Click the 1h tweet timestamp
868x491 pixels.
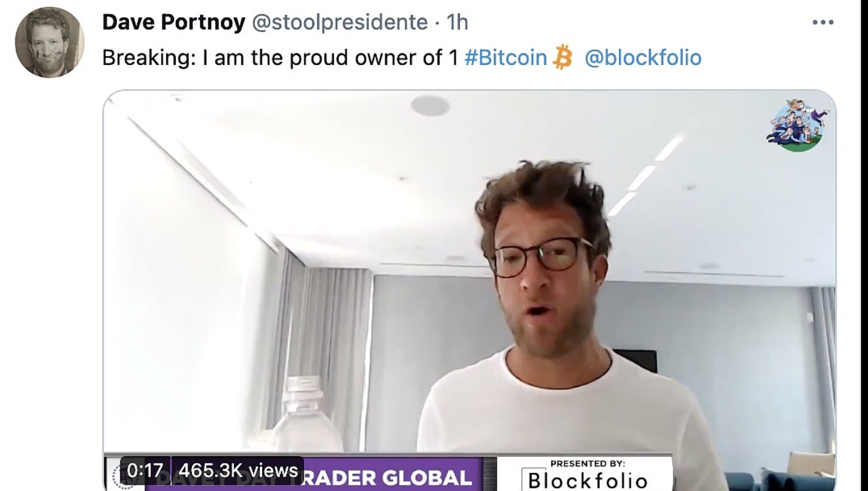[457, 22]
